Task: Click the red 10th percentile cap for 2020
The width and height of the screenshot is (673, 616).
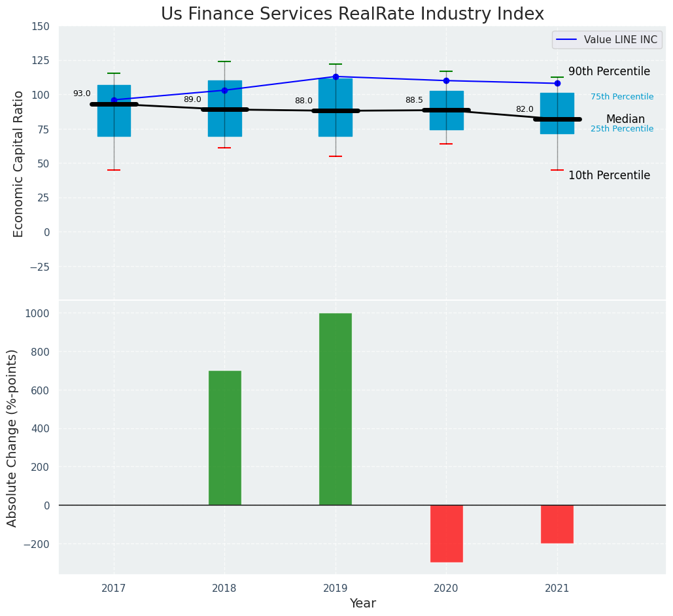Action: point(446,144)
